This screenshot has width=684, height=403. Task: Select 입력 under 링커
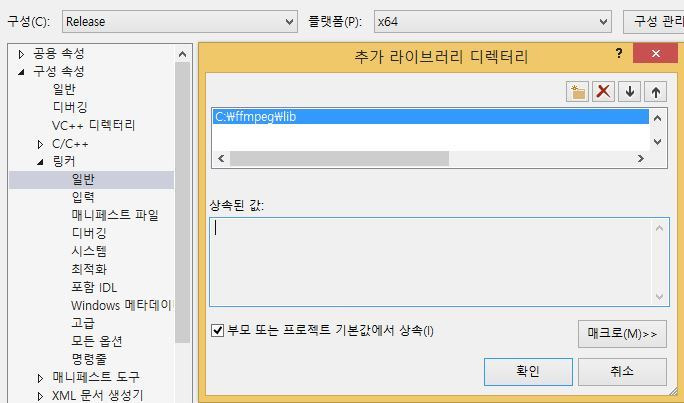(x=83, y=197)
